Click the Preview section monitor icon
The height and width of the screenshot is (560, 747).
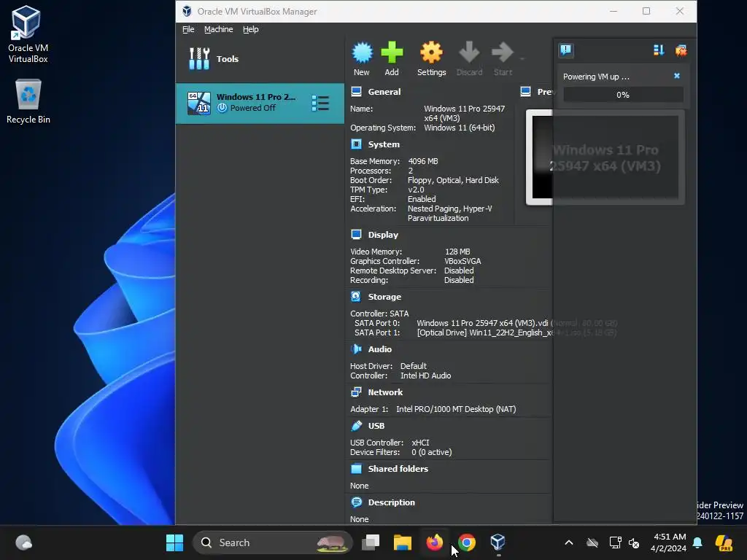525,91
